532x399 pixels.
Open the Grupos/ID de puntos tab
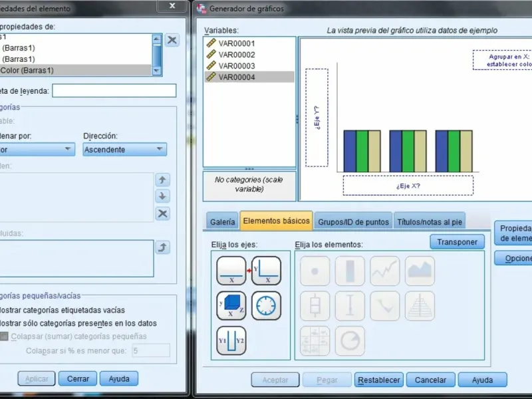pyautogui.click(x=353, y=222)
